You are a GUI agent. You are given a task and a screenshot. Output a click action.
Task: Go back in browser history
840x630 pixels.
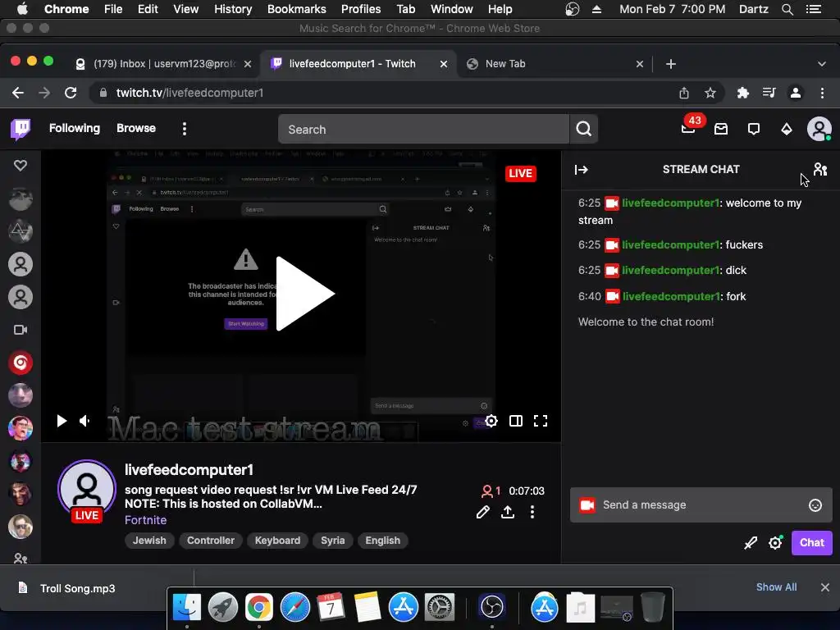18,93
